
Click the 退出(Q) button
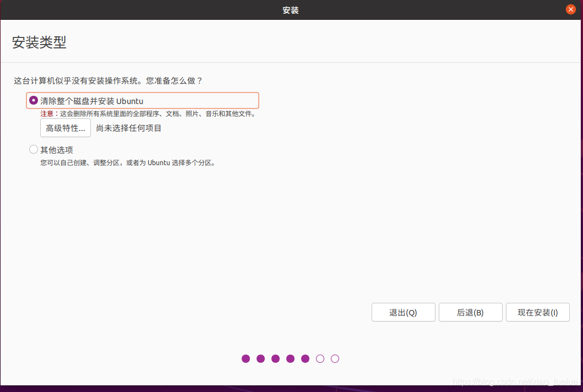point(403,312)
